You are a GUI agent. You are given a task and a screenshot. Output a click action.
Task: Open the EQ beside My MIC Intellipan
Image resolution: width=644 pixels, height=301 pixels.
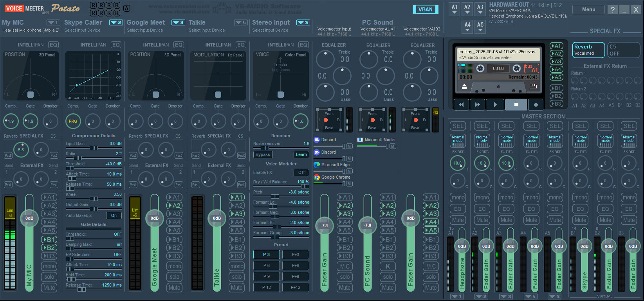[53, 45]
